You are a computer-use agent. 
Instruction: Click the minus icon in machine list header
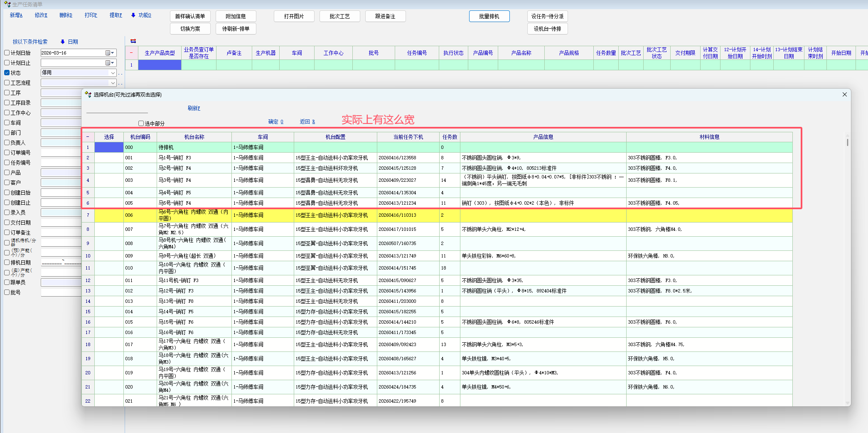pos(88,137)
